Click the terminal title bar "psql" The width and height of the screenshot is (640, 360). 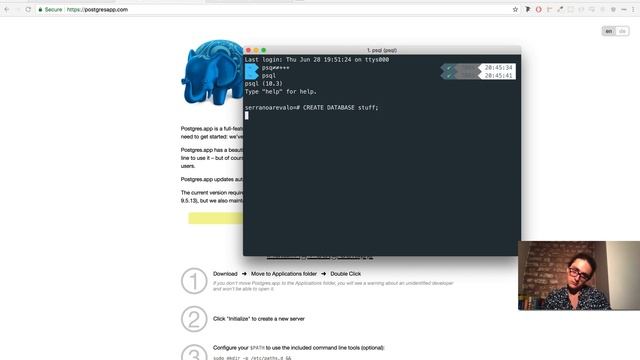coord(382,50)
